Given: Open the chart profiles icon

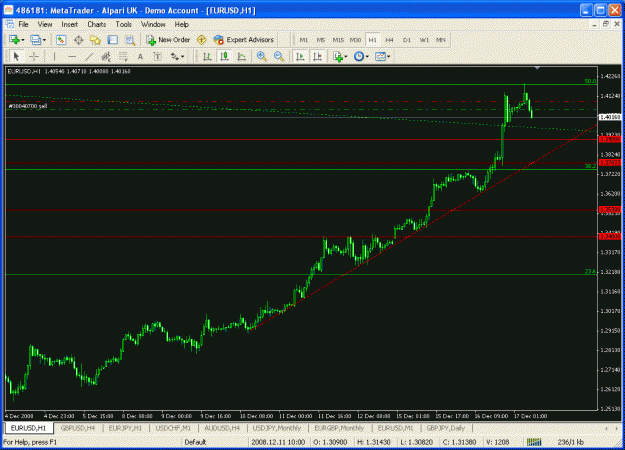Looking at the screenshot, I should pyautogui.click(x=35, y=39).
